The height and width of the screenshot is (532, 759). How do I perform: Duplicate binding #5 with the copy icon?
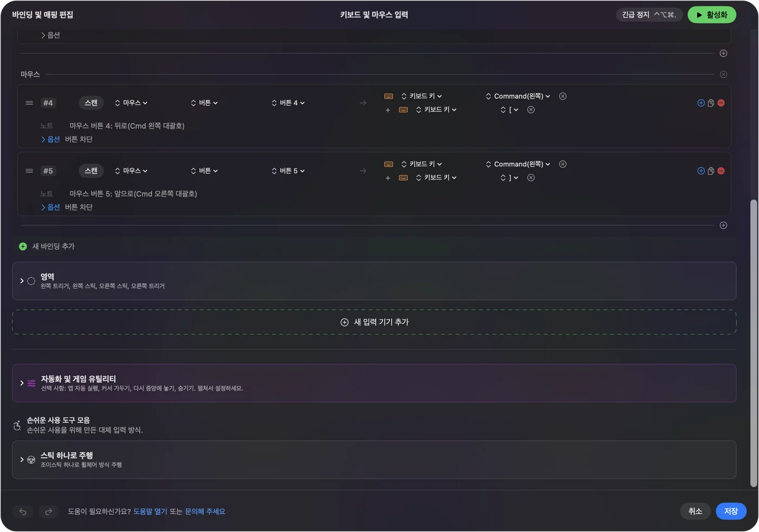click(711, 171)
